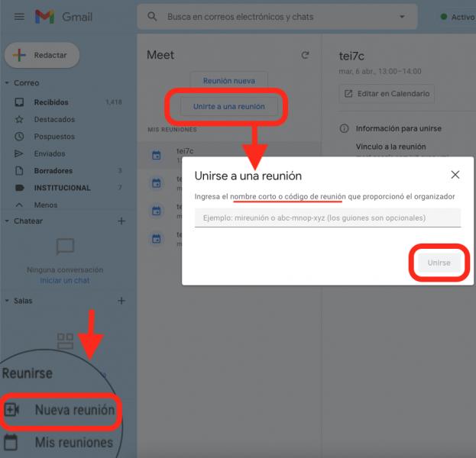The height and width of the screenshot is (458, 476).
Task: Add a new chat with plus icon
Action: pyautogui.click(x=121, y=221)
